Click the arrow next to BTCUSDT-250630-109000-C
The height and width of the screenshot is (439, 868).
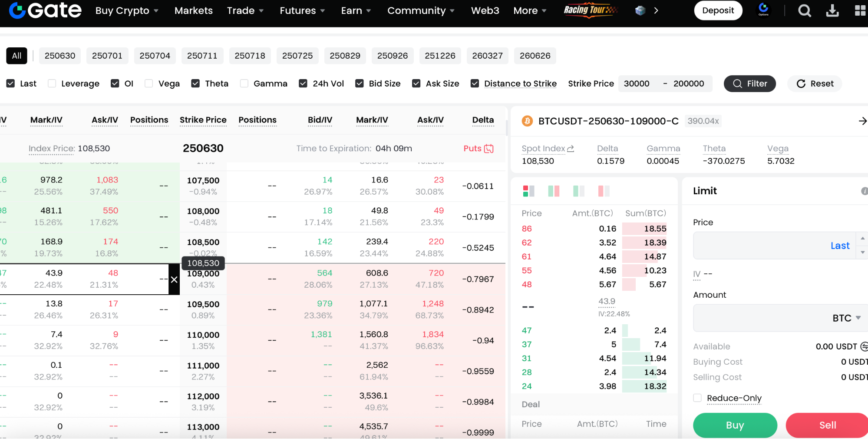click(862, 121)
